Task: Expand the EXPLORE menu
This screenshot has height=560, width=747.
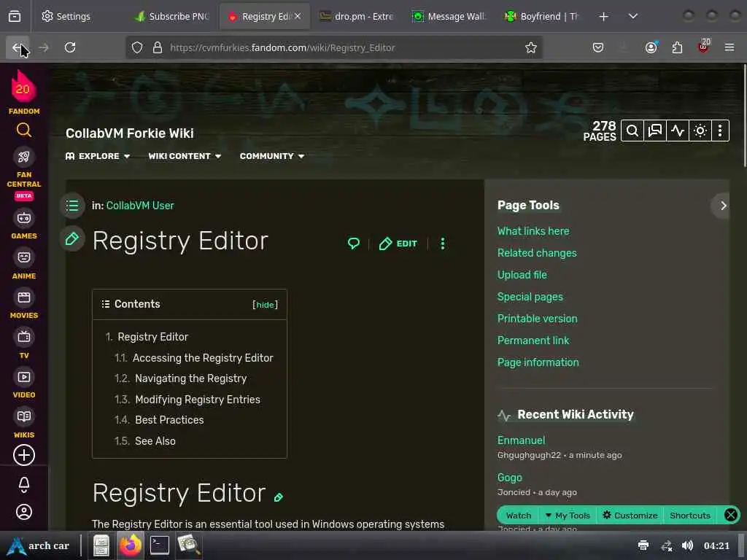Action: click(x=98, y=156)
